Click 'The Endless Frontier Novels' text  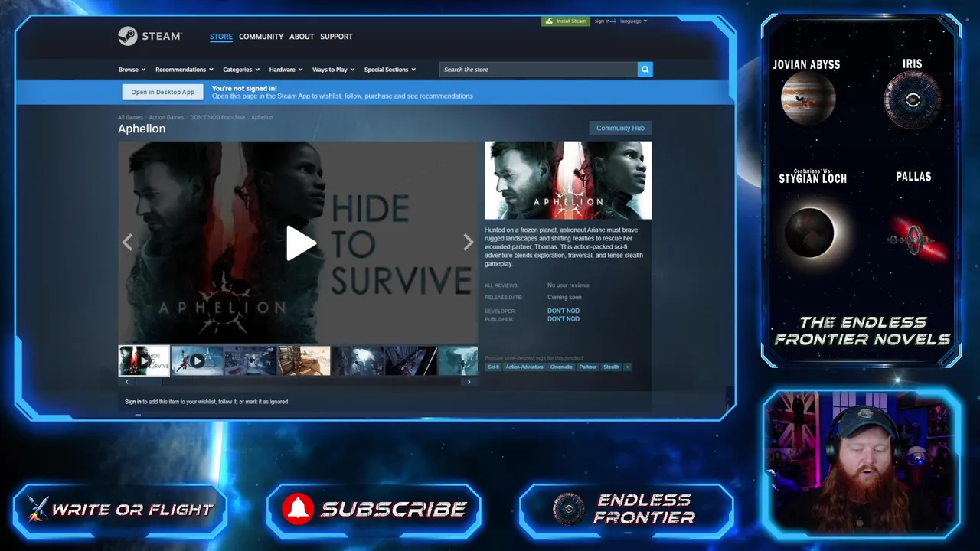(x=862, y=331)
